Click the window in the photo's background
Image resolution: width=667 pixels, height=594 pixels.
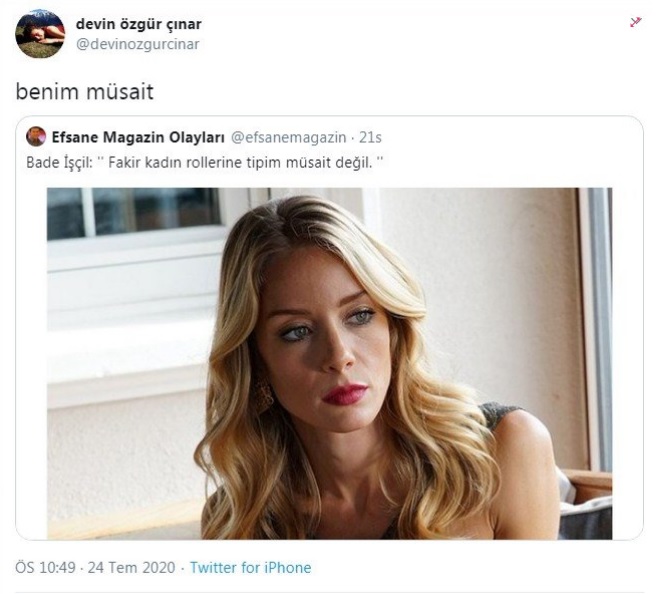(134, 213)
